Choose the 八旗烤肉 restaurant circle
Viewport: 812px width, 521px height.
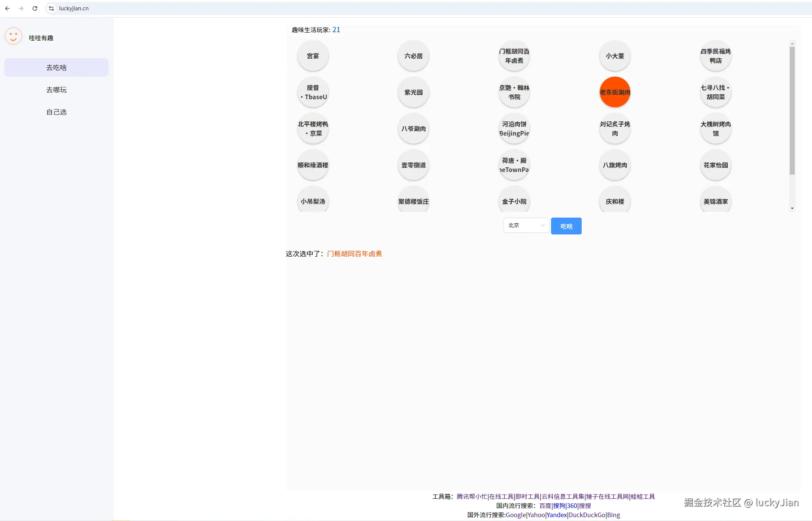[615, 165]
